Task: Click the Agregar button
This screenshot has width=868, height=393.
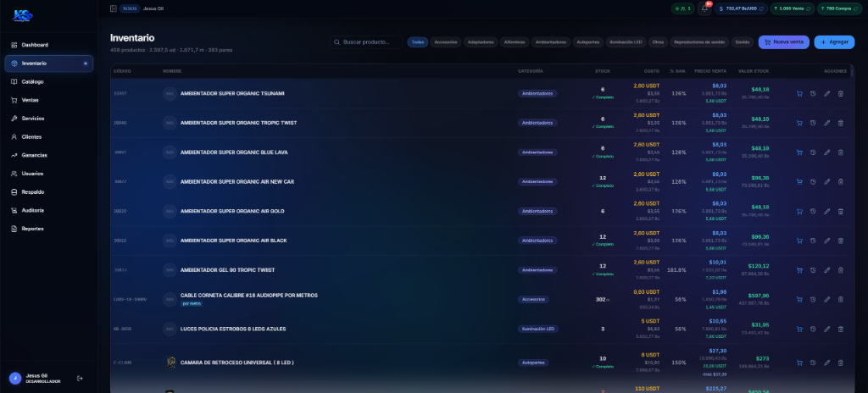Action: click(834, 42)
